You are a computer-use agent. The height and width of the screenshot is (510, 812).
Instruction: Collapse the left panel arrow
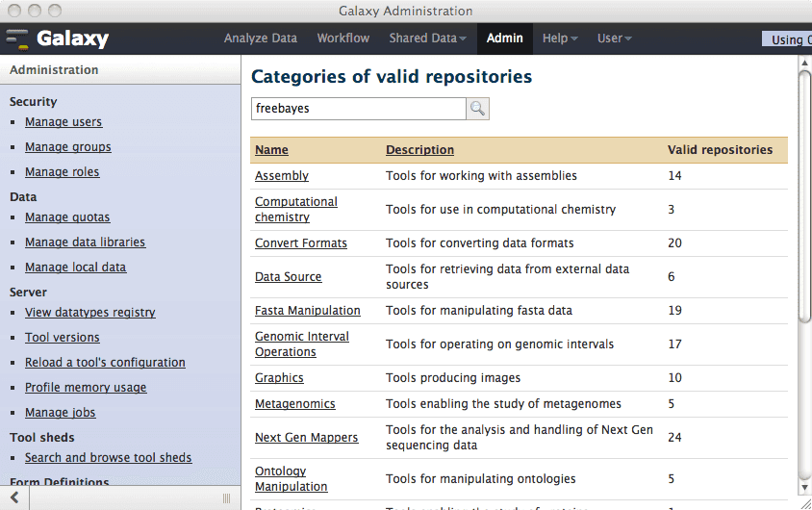tap(14, 497)
